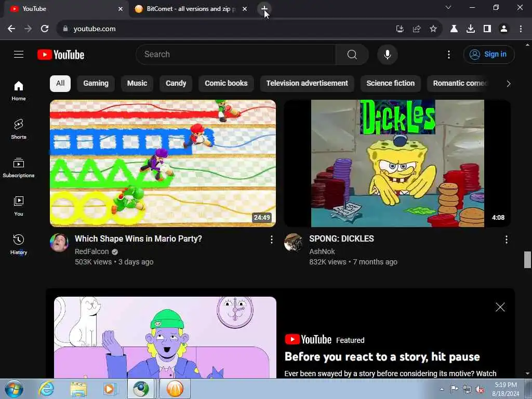Image resolution: width=532 pixels, height=399 pixels.
Task: Visit the RedFalcon channel name
Action: click(91, 252)
